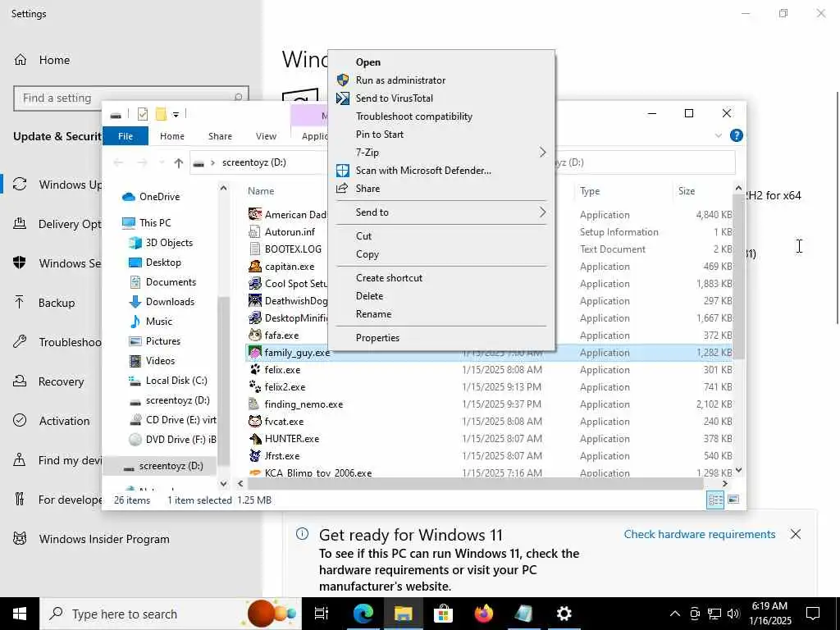Select OneDrive in navigation pane
The image size is (840, 630).
click(x=160, y=197)
